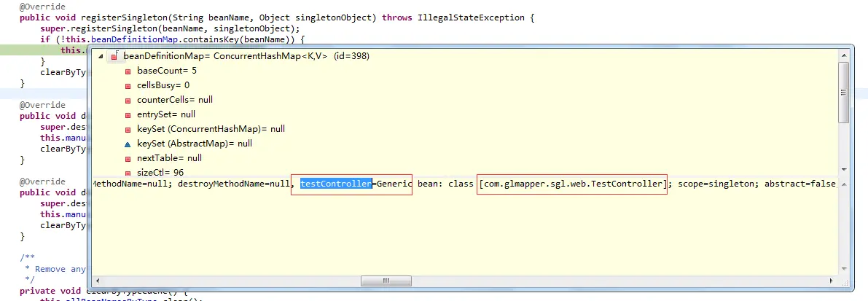868x301 pixels.
Task: Click the red field icon beside cellsBusy
Action: pyautogui.click(x=128, y=86)
